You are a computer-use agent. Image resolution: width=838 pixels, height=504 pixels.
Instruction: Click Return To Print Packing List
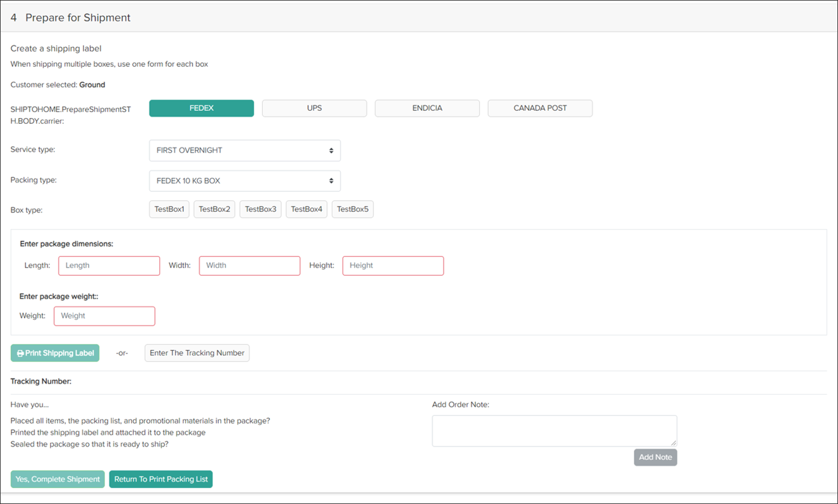pyautogui.click(x=161, y=479)
